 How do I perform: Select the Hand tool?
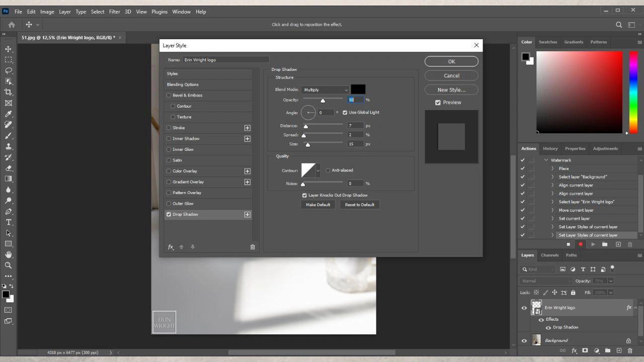8,254
